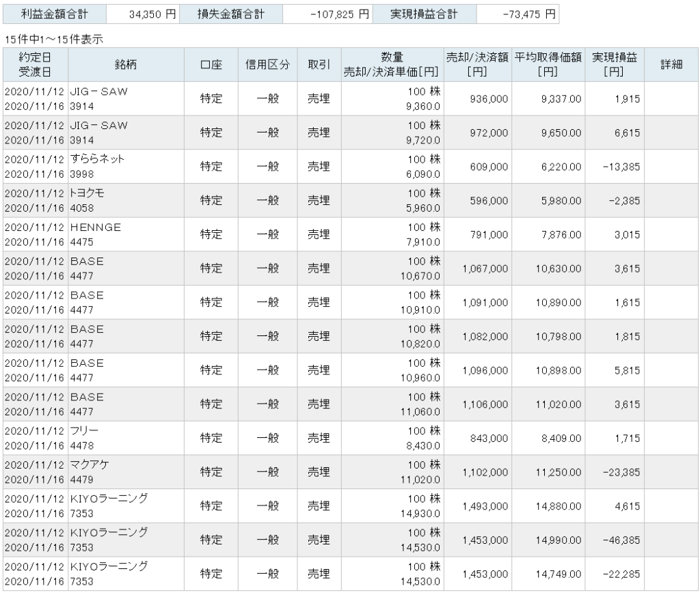Select loss value -13,385

tap(621, 167)
